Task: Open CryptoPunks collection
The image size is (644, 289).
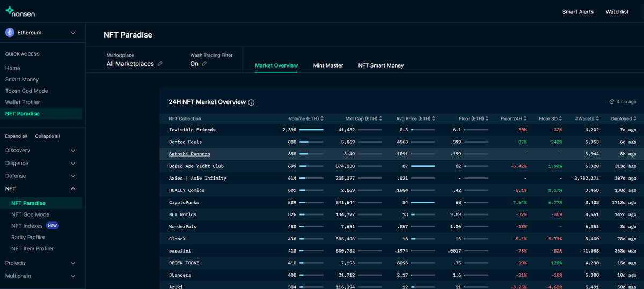Action: [184, 202]
